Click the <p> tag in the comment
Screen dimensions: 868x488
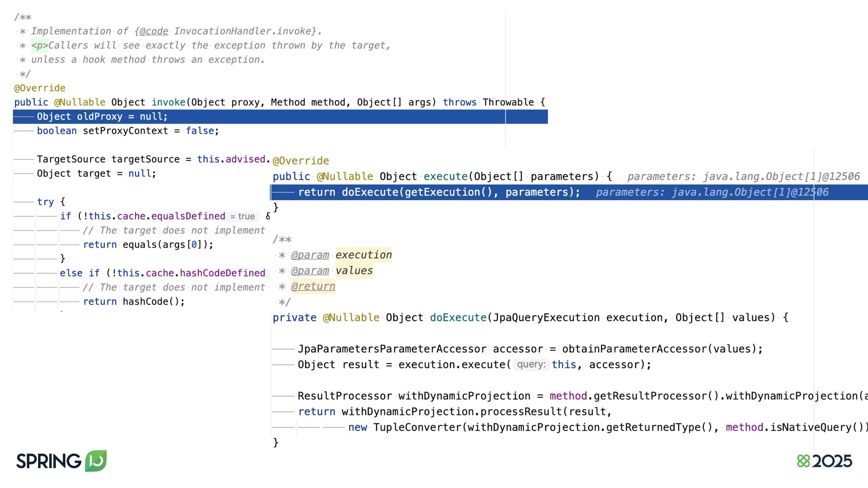pyautogui.click(x=39, y=46)
